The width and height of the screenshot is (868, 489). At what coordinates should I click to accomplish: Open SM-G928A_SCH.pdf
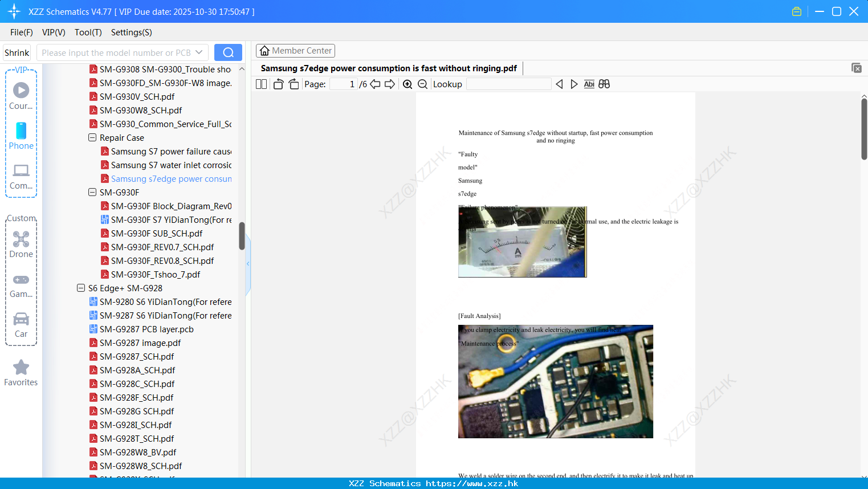point(132,370)
